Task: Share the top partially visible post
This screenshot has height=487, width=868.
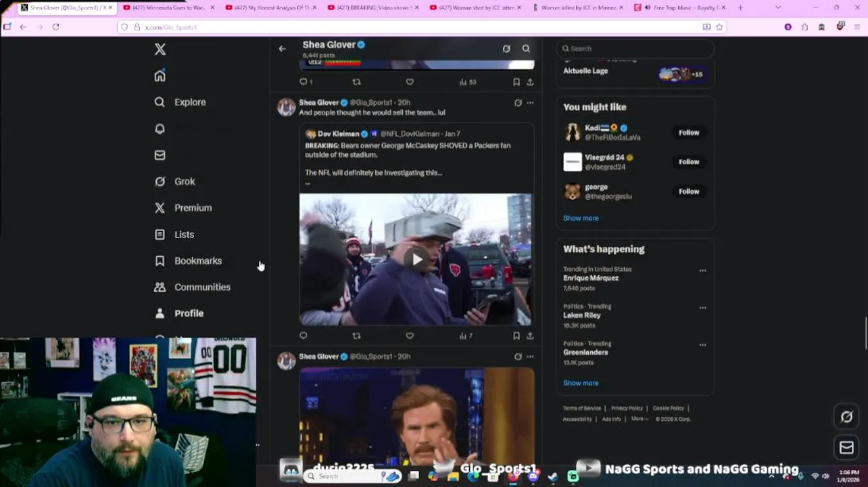Action: coord(530,82)
